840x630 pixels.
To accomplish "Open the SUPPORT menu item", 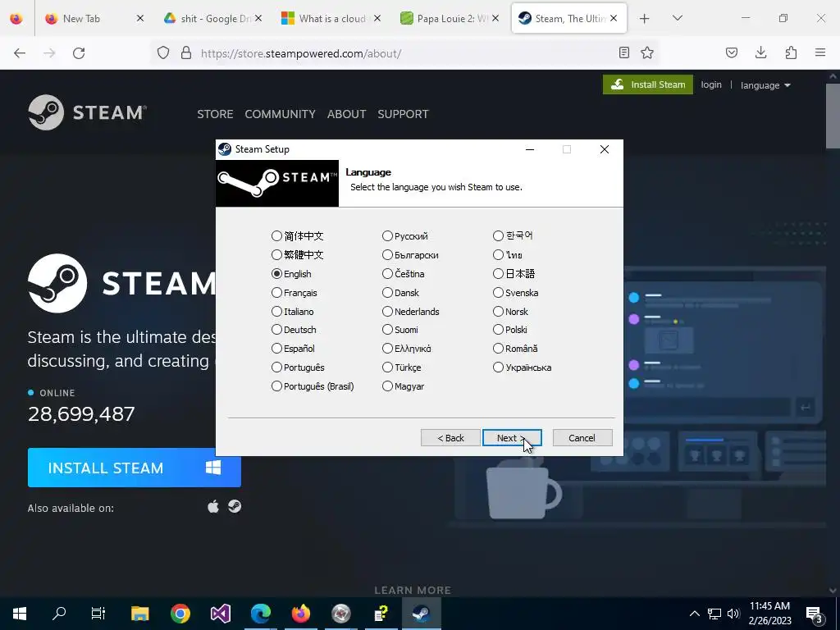I will pos(403,114).
